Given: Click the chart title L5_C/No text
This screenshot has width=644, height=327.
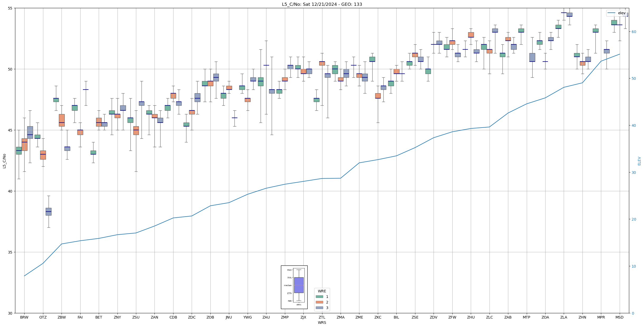Looking at the screenshot, I should click(x=322, y=4).
